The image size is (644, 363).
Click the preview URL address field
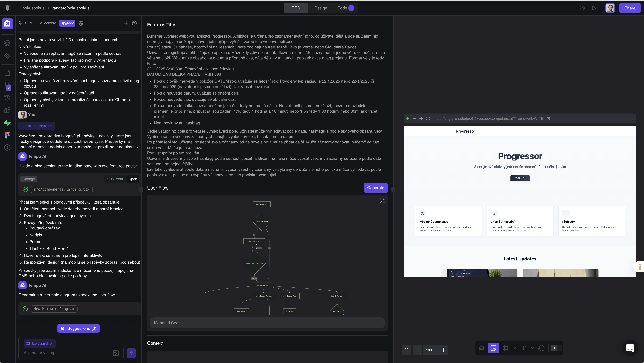coord(488,118)
